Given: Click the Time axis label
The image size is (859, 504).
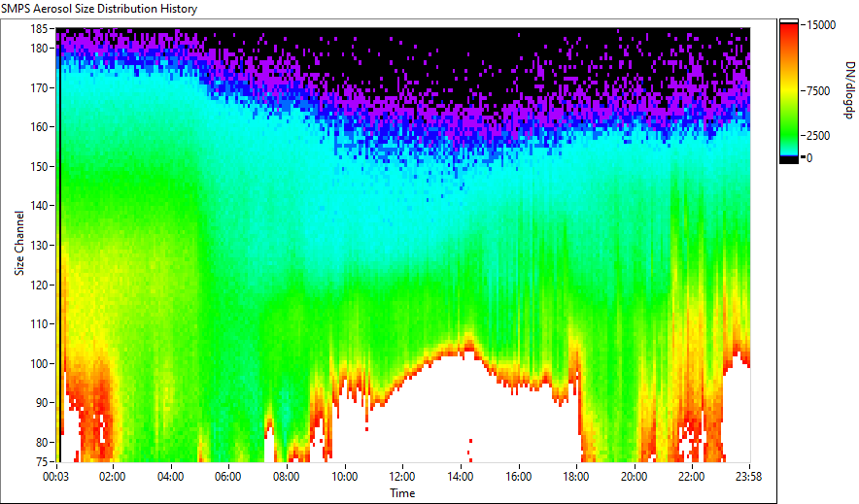Looking at the screenshot, I should (x=402, y=493).
